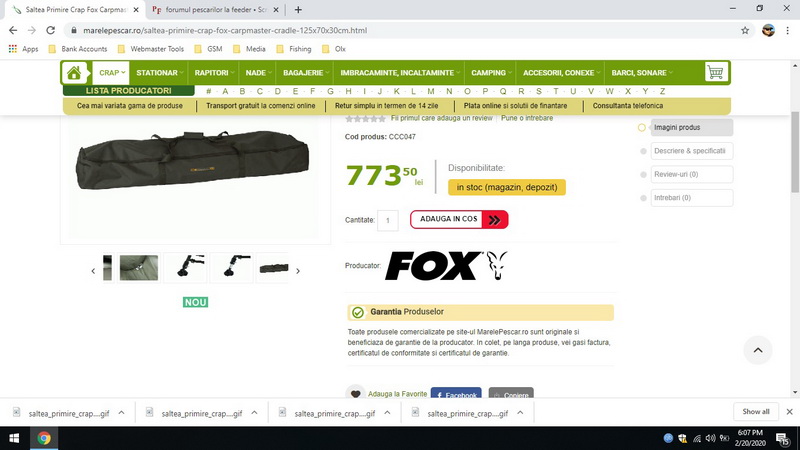Image resolution: width=800 pixels, height=450 pixels.
Task: Expand the CAMPING category menu
Action: click(x=491, y=73)
